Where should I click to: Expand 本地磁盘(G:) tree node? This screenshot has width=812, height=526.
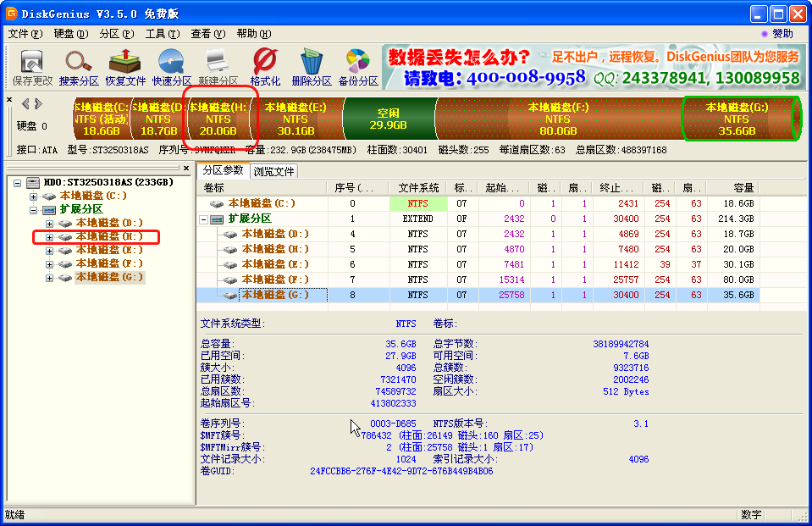click(x=49, y=278)
